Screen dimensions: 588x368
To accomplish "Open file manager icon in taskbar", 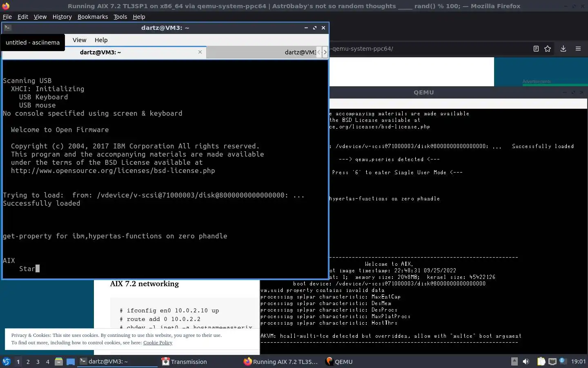I will click(x=59, y=361).
